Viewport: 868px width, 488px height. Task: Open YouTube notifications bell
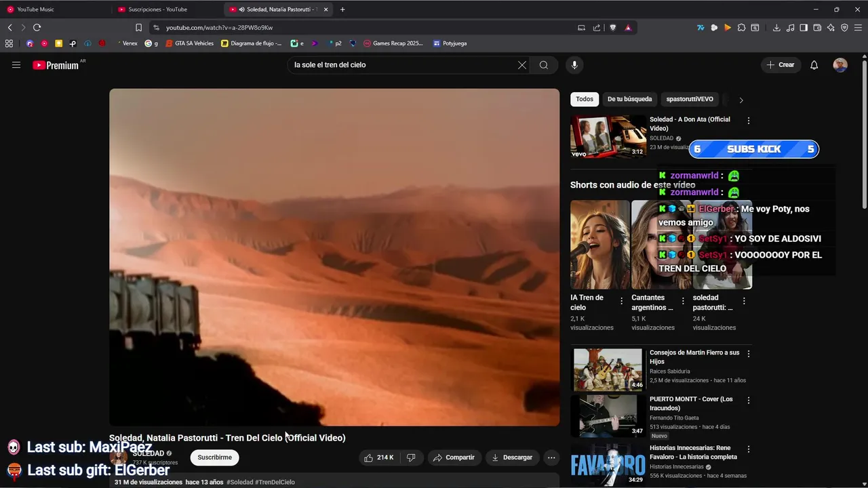point(814,65)
